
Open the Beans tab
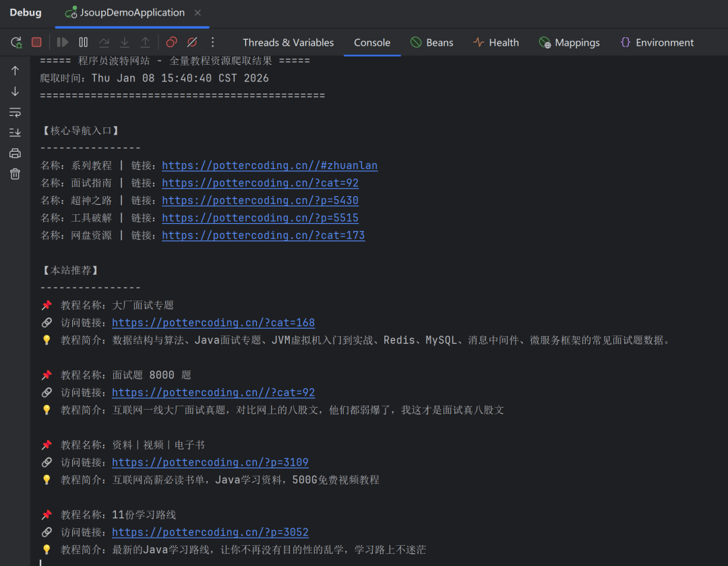[x=431, y=42]
